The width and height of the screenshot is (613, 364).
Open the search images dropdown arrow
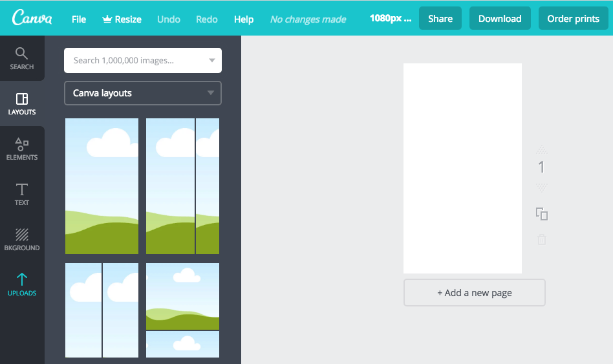(x=211, y=61)
